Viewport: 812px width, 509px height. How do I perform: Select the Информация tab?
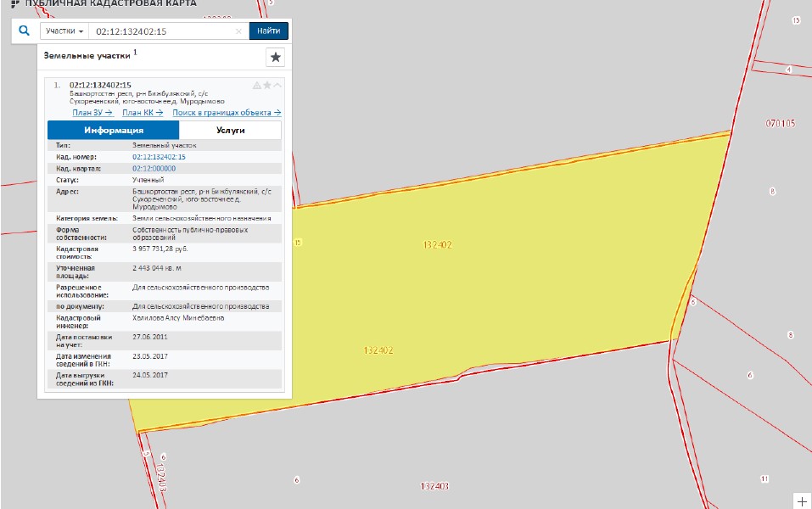[x=114, y=131]
